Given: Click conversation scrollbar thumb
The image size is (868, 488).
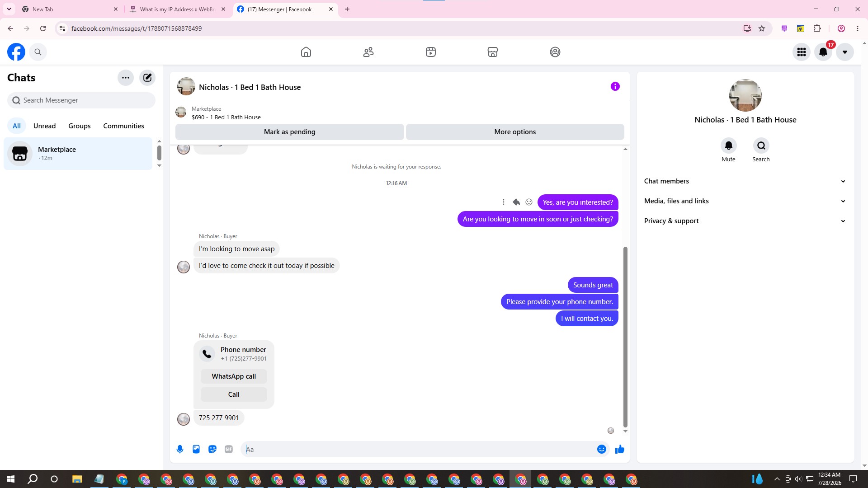Looking at the screenshot, I should [625, 337].
